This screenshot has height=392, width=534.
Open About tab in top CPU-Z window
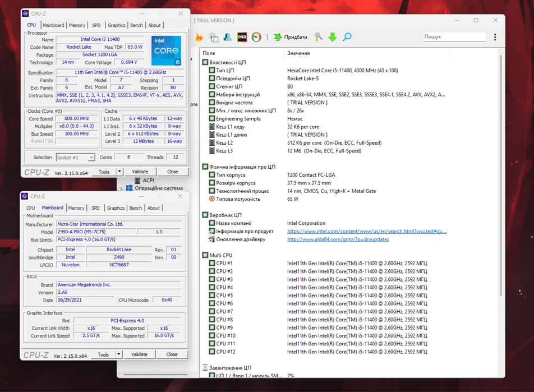point(154,25)
